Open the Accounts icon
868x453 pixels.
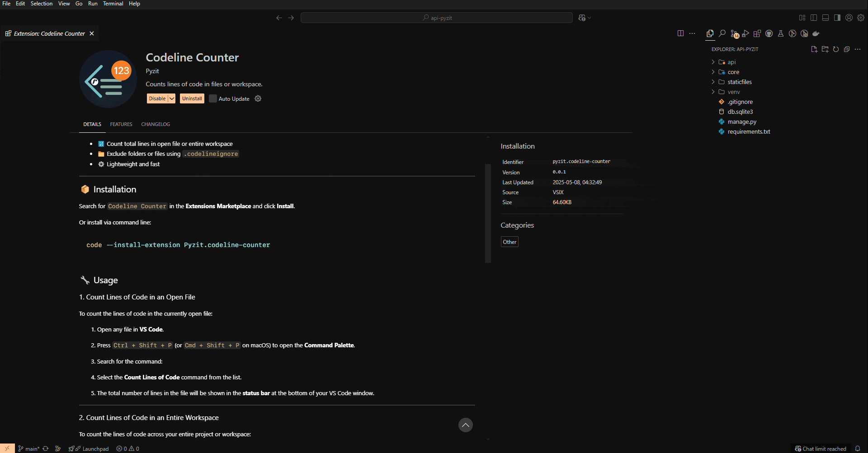click(x=849, y=18)
